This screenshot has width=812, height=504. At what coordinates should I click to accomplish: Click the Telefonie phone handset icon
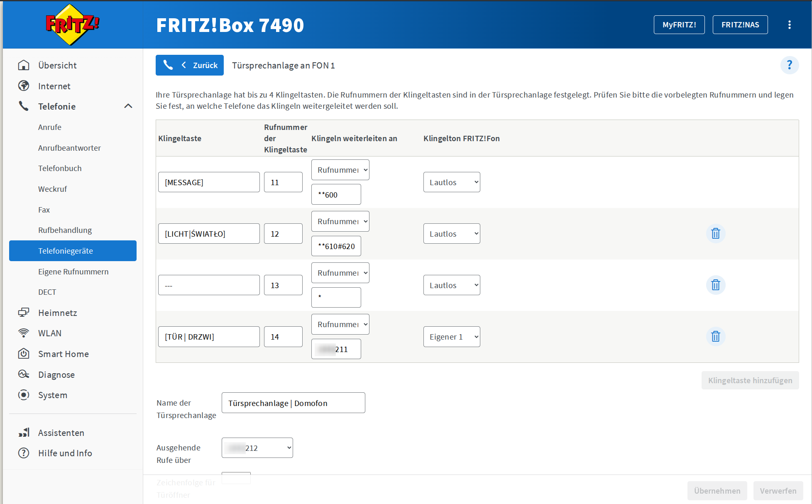click(24, 106)
